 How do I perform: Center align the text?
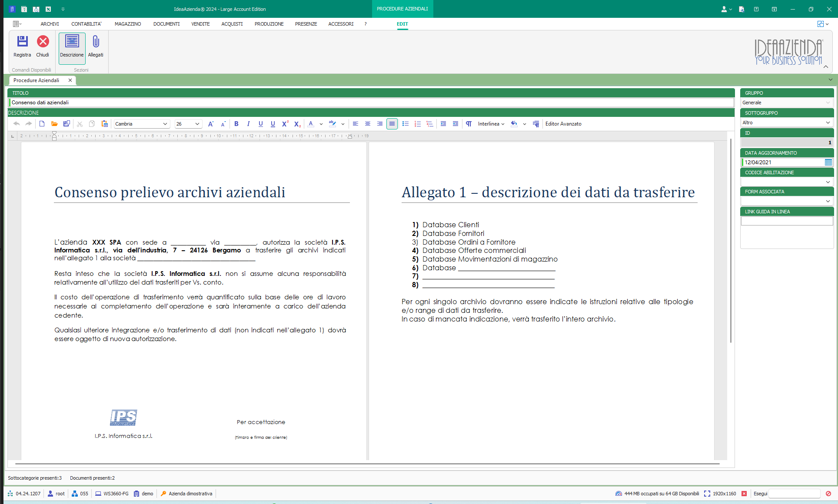pos(368,124)
